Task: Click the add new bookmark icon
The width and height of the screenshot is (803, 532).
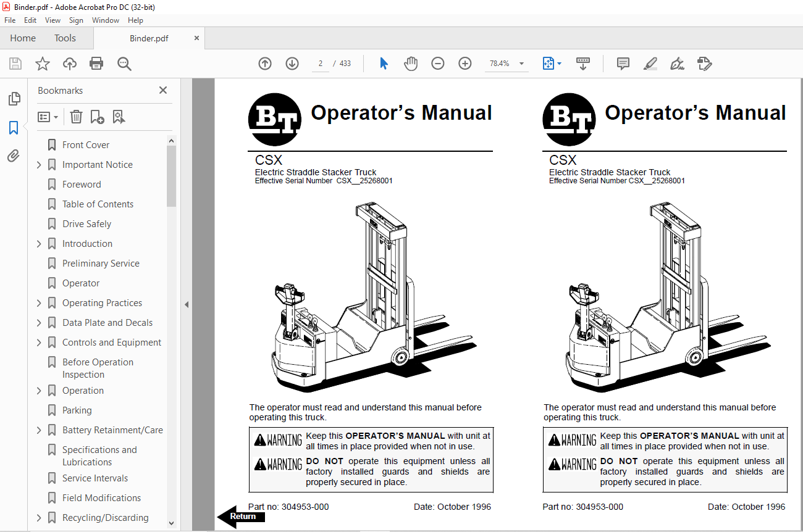Action: click(97, 117)
